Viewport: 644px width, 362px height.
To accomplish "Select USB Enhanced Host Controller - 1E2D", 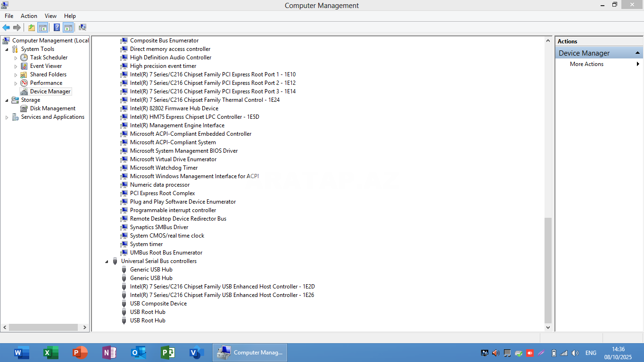I will point(222,287).
